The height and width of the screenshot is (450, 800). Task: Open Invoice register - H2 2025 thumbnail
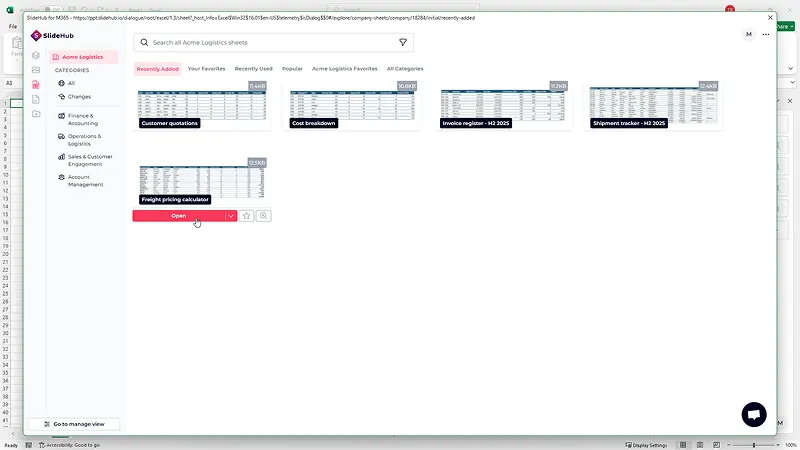pyautogui.click(x=503, y=105)
